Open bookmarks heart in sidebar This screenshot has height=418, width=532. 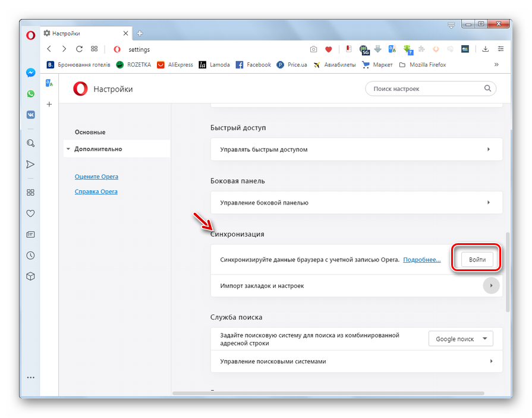pyautogui.click(x=30, y=213)
